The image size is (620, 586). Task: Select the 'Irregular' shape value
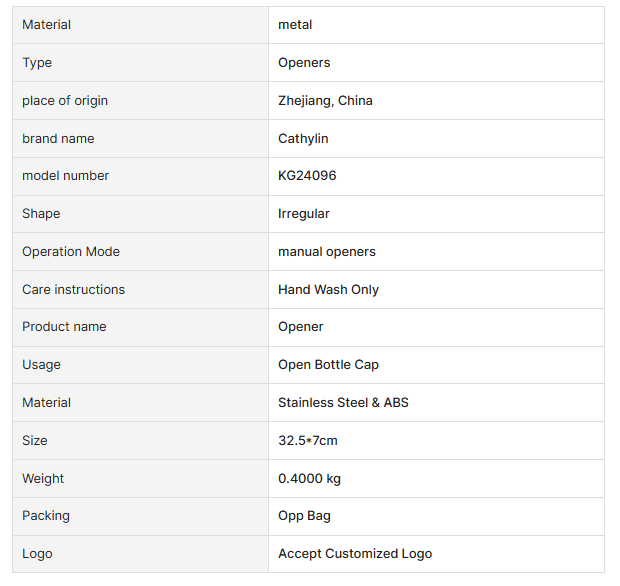pyautogui.click(x=304, y=214)
